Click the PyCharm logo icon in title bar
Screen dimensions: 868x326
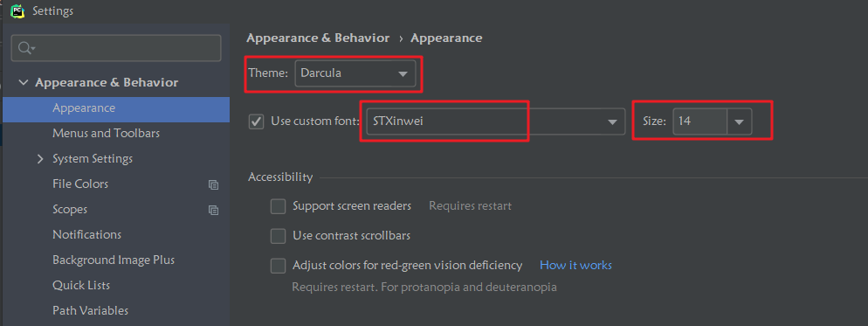pos(17,10)
